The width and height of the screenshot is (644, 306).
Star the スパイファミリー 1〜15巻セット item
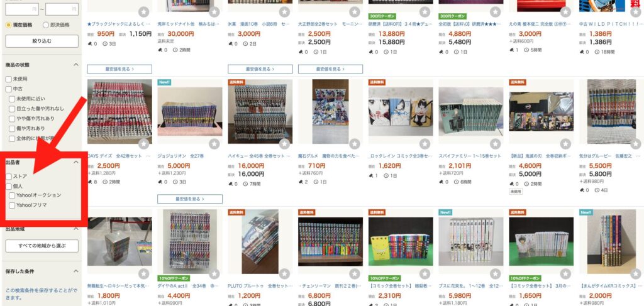pyautogui.click(x=496, y=144)
